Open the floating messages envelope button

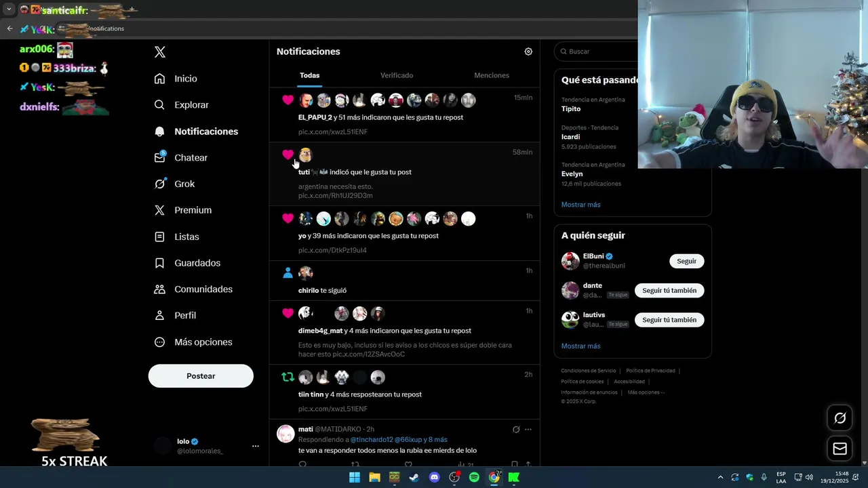tap(840, 449)
